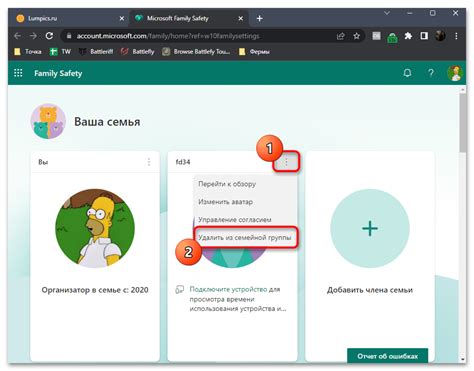Click the Family Safety header title
The image size is (474, 371).
click(x=58, y=73)
